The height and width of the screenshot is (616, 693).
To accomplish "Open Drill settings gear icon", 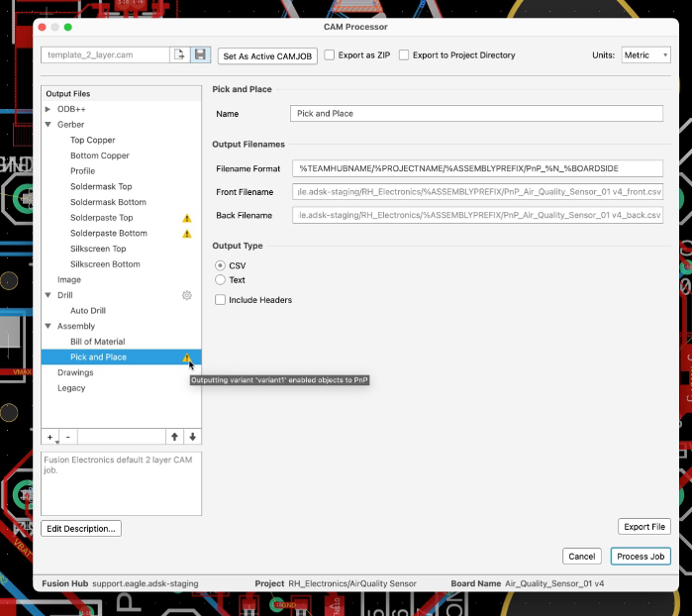I will tap(187, 295).
